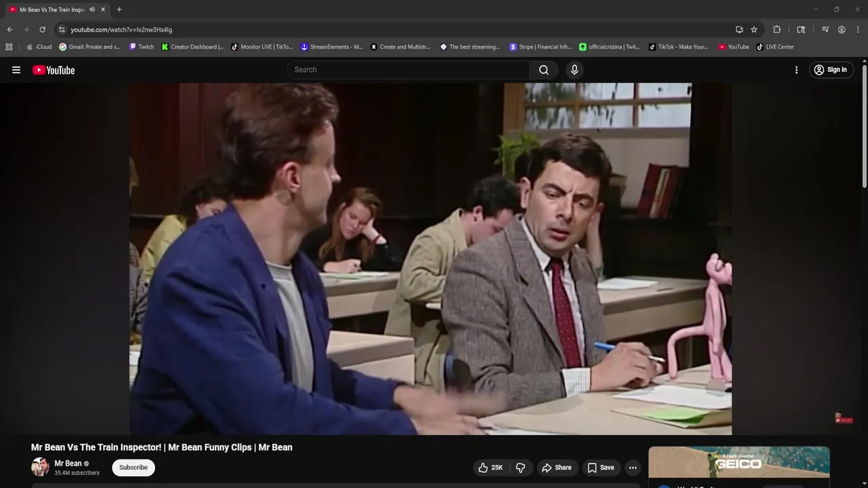Open the StreamElements bookmark

(x=332, y=47)
